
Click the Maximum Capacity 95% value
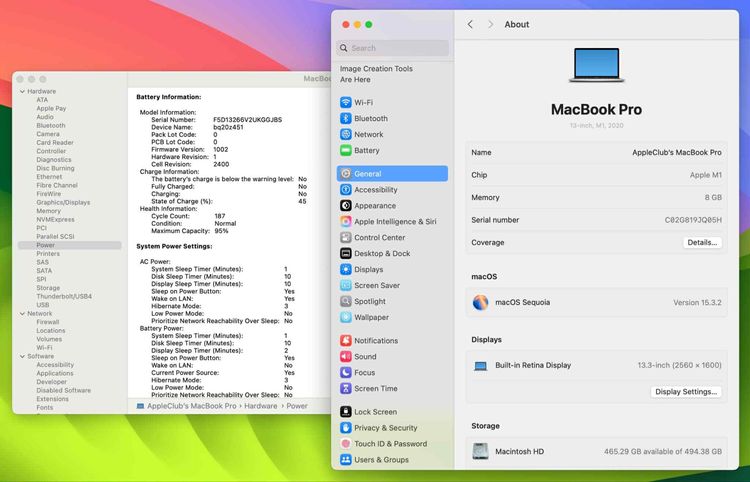pyautogui.click(x=221, y=231)
